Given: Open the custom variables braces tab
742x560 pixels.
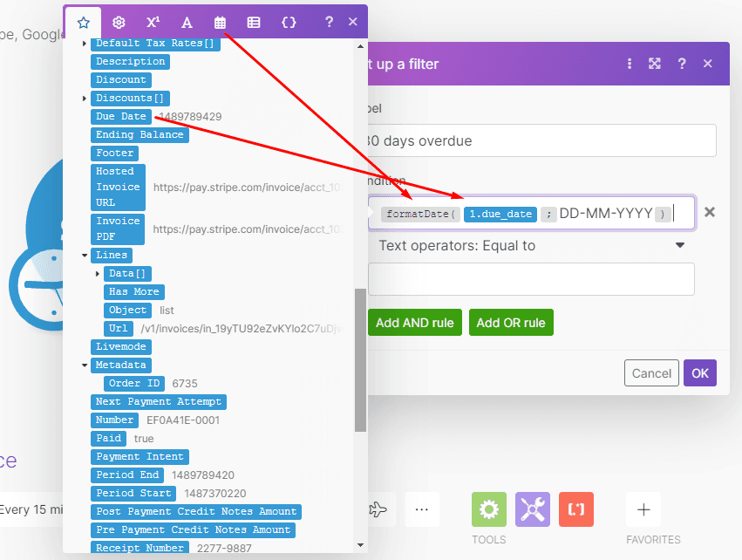Looking at the screenshot, I should tap(289, 22).
